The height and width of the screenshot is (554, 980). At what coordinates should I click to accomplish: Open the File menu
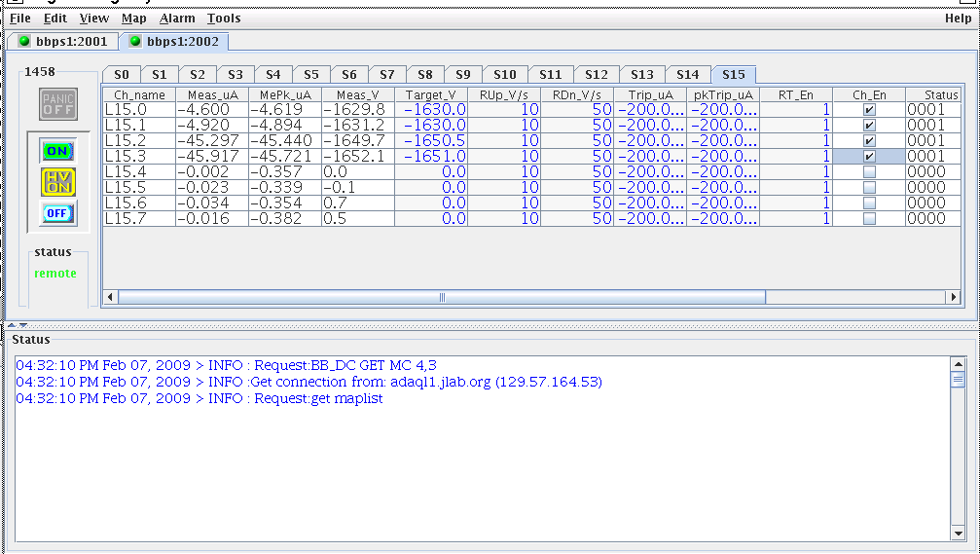coord(20,18)
